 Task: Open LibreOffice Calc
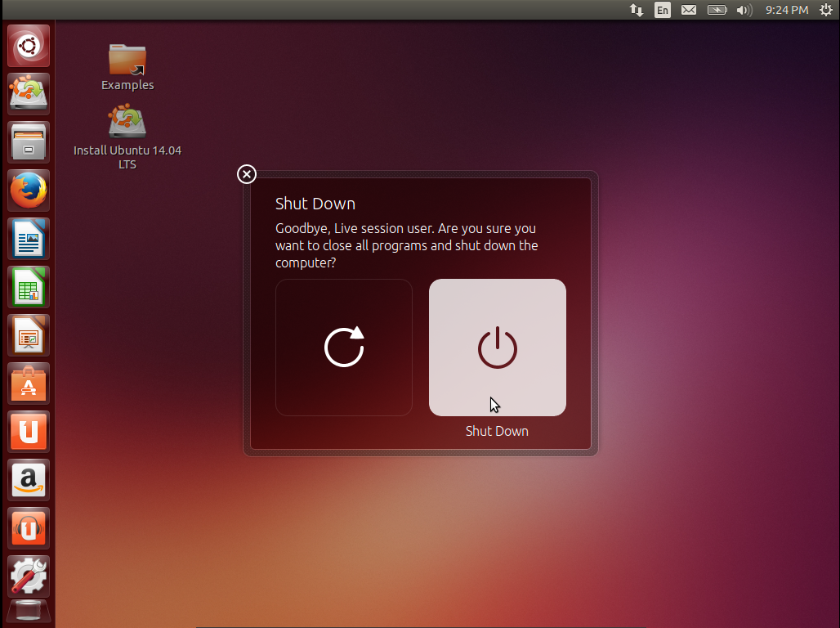point(28,287)
